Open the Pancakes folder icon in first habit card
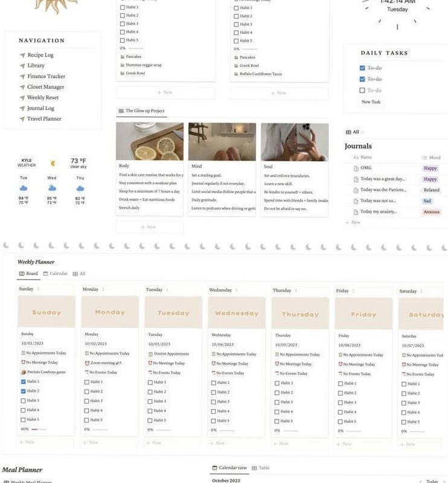448x483 pixels. (123, 57)
